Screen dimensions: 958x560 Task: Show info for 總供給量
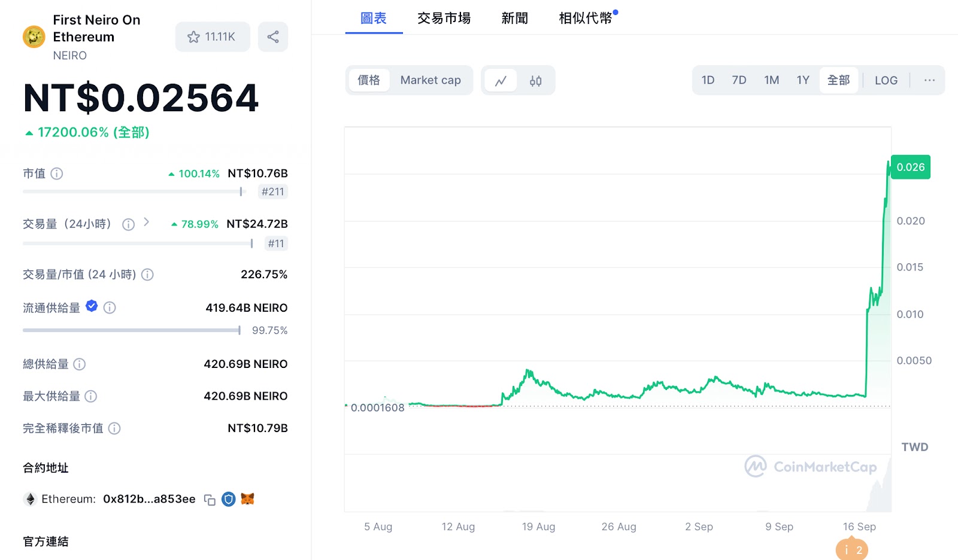pyautogui.click(x=80, y=364)
